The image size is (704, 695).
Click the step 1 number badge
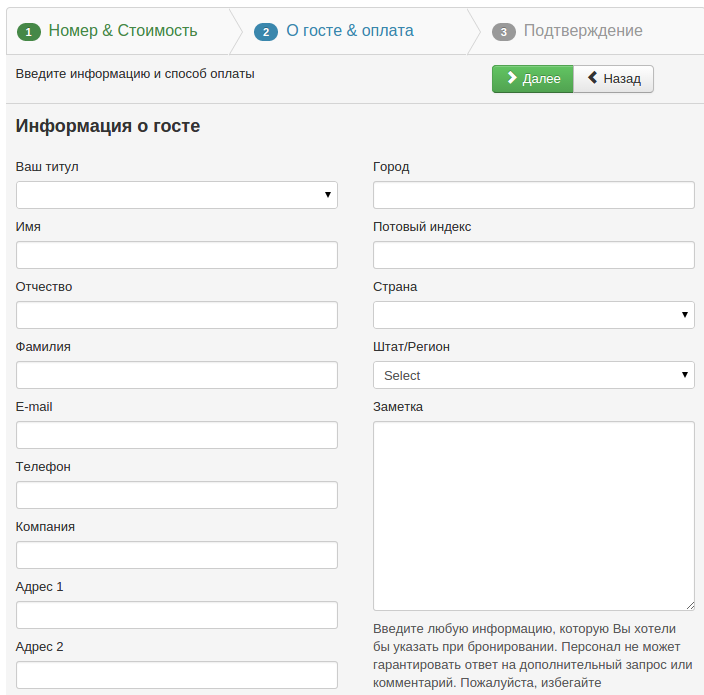[29, 32]
